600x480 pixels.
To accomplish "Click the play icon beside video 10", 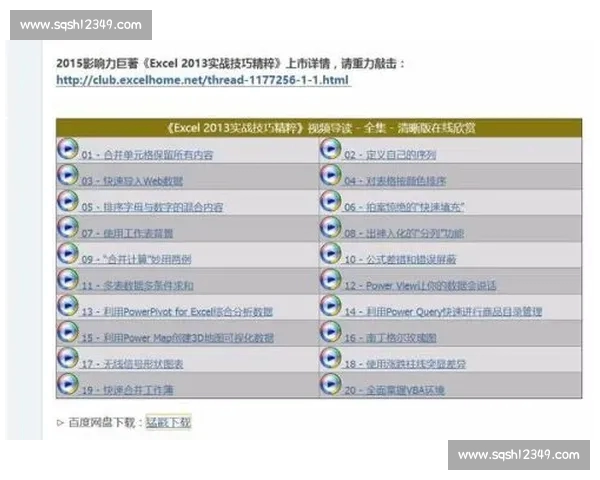I will point(330,253).
